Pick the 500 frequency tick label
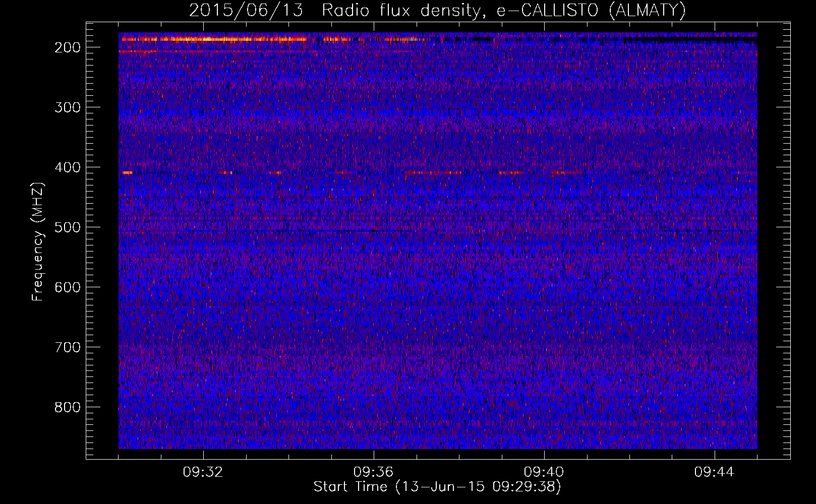 click(x=67, y=227)
